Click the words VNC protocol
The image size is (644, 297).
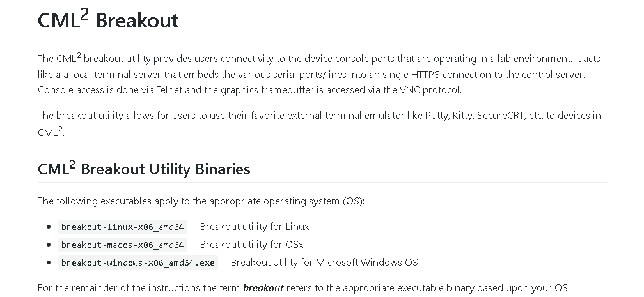(430, 90)
